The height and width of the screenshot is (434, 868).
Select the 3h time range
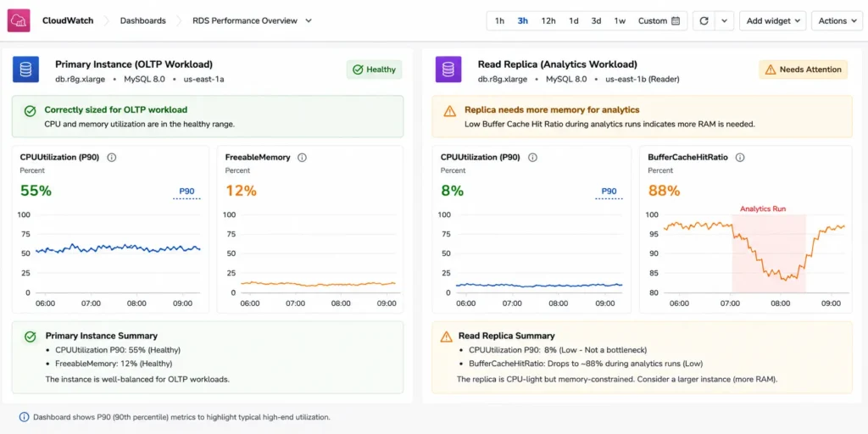(522, 20)
